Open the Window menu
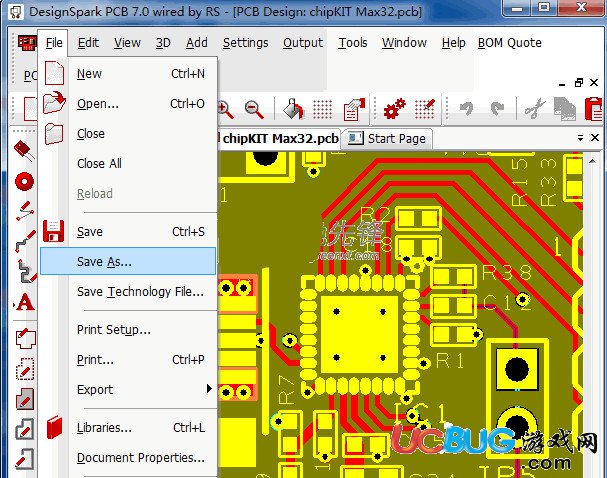 coord(404,43)
